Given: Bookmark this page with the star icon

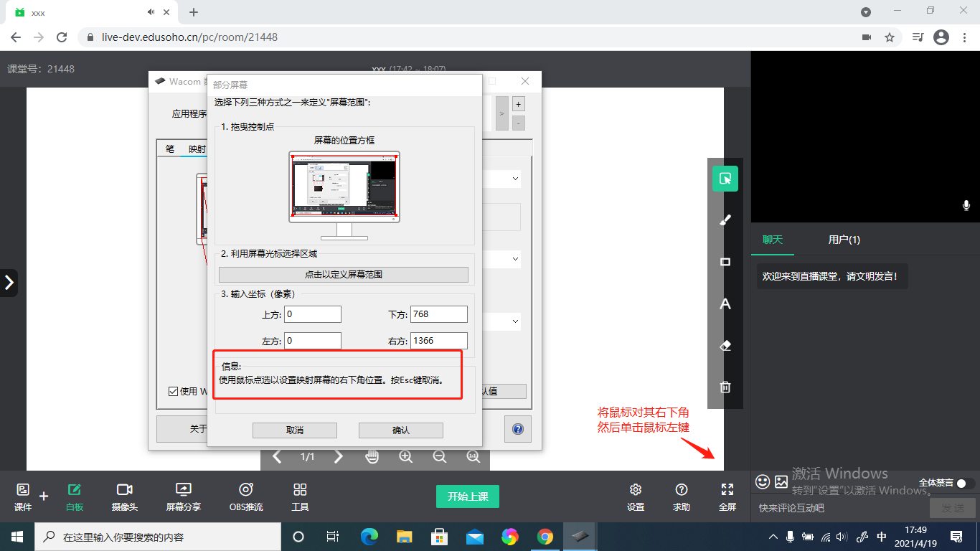Looking at the screenshot, I should pos(890,37).
